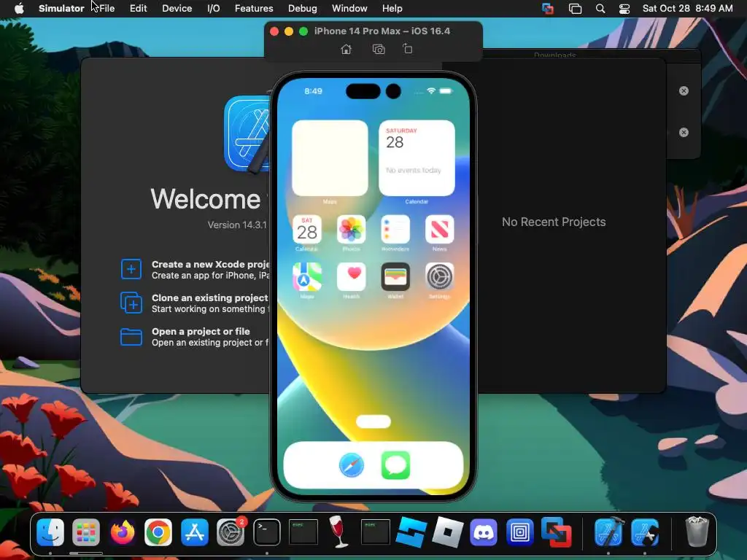Open the Photos app on the iPhone
Image resolution: width=747 pixels, height=560 pixels.
click(351, 229)
